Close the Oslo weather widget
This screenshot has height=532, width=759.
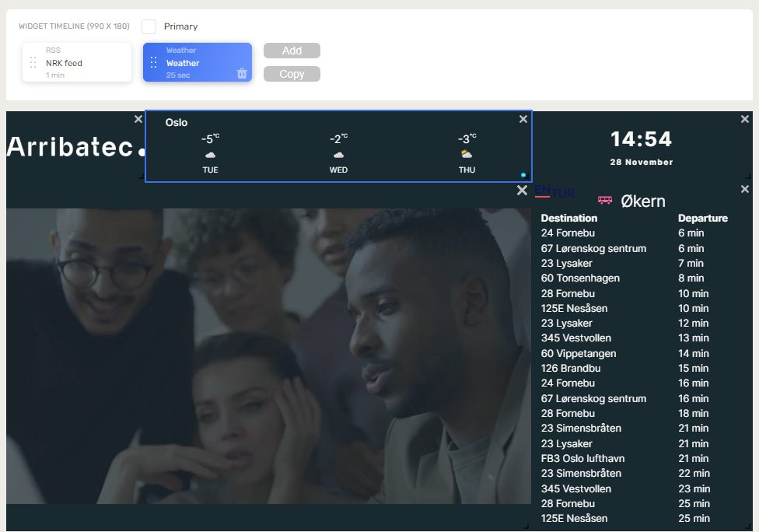click(x=523, y=119)
